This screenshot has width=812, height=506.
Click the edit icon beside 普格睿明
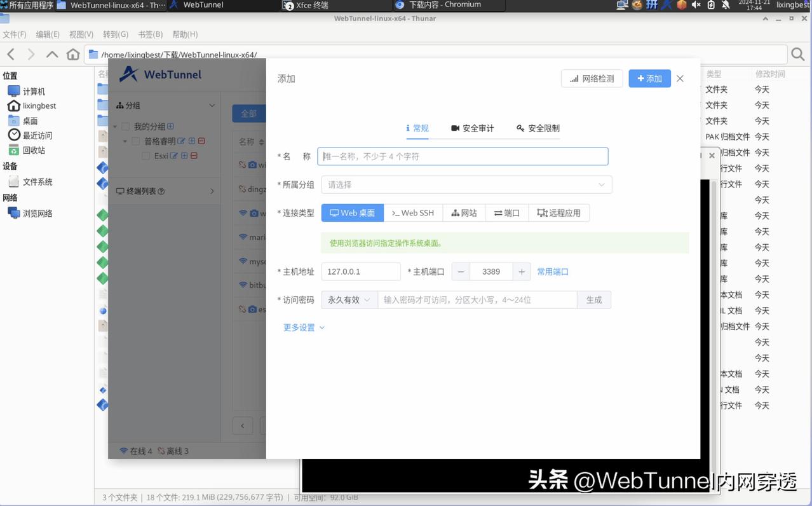[182, 141]
